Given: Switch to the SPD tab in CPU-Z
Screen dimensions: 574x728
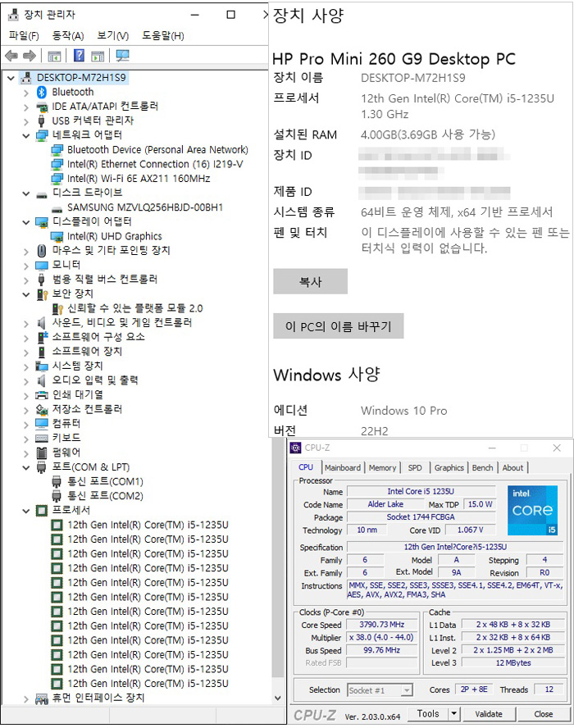Looking at the screenshot, I should [x=415, y=468].
